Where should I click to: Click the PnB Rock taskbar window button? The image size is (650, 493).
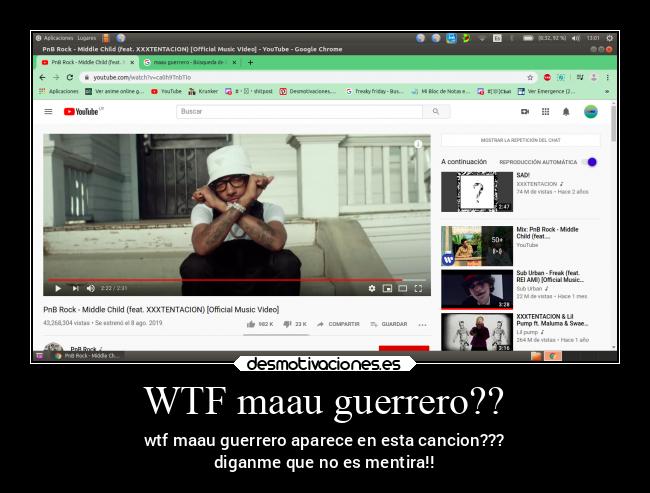click(x=87, y=356)
